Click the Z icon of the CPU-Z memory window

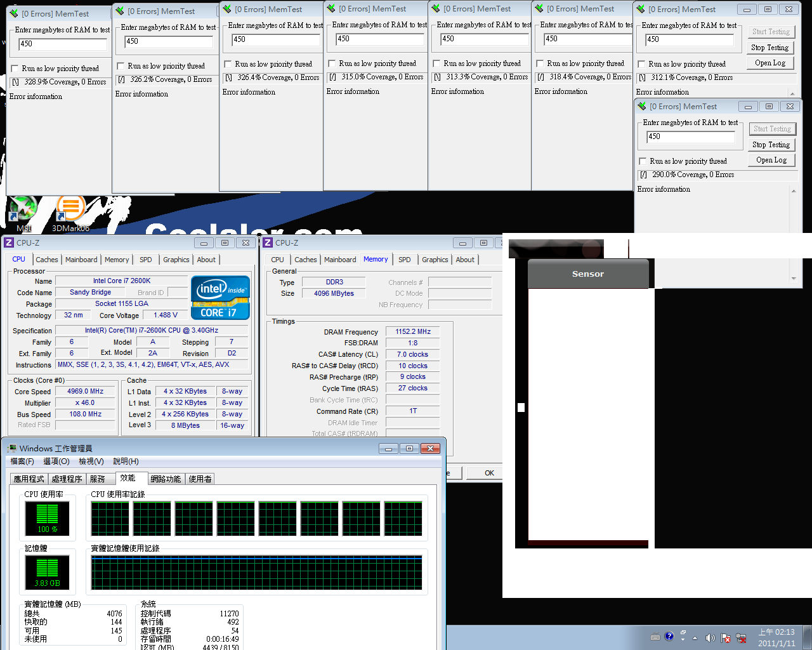(268, 242)
